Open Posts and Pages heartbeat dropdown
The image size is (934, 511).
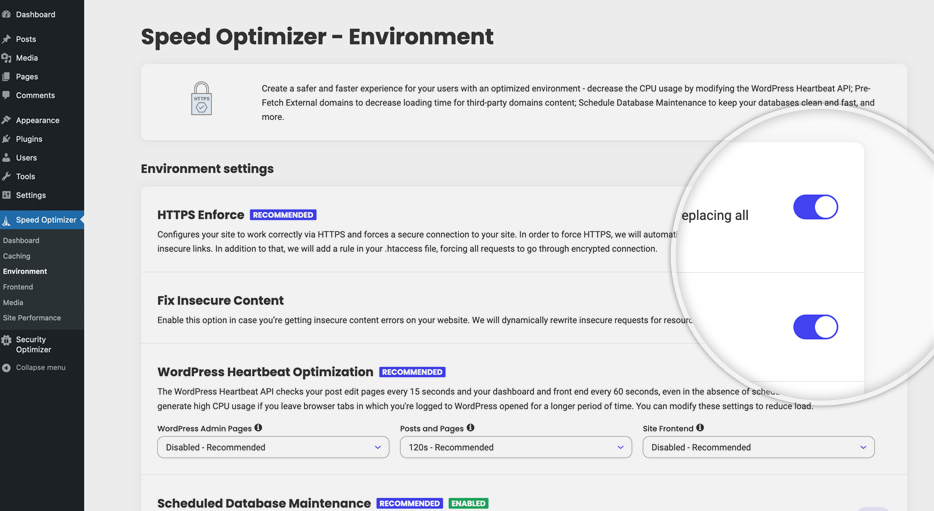[x=516, y=447]
